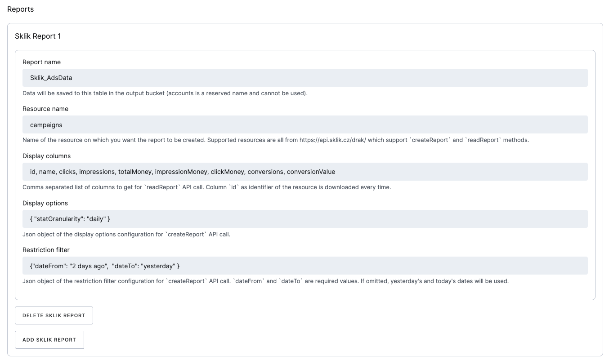The width and height of the screenshot is (609, 364).
Task: Click the Restriction filter input box
Action: pos(305,266)
